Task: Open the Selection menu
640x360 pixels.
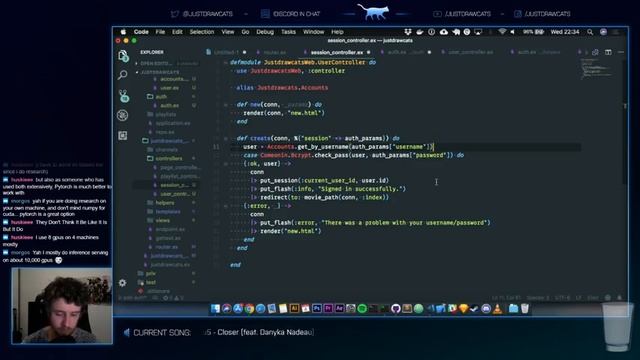Action: point(202,32)
